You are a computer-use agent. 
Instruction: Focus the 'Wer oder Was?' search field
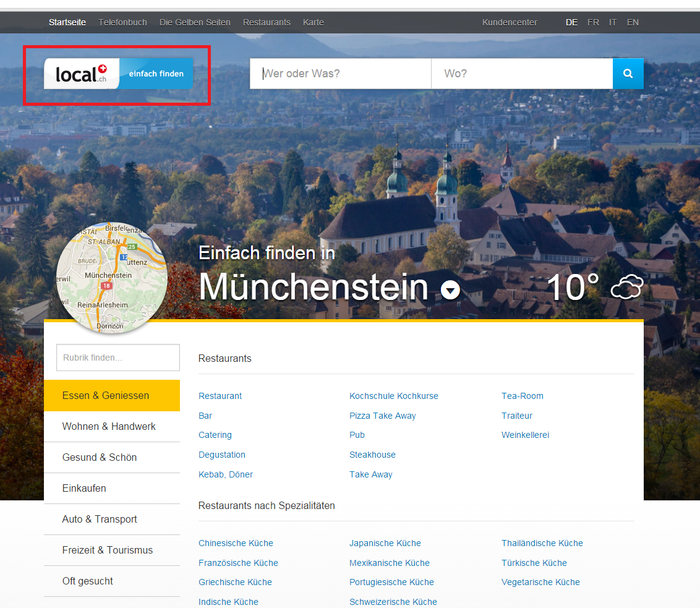tap(341, 74)
